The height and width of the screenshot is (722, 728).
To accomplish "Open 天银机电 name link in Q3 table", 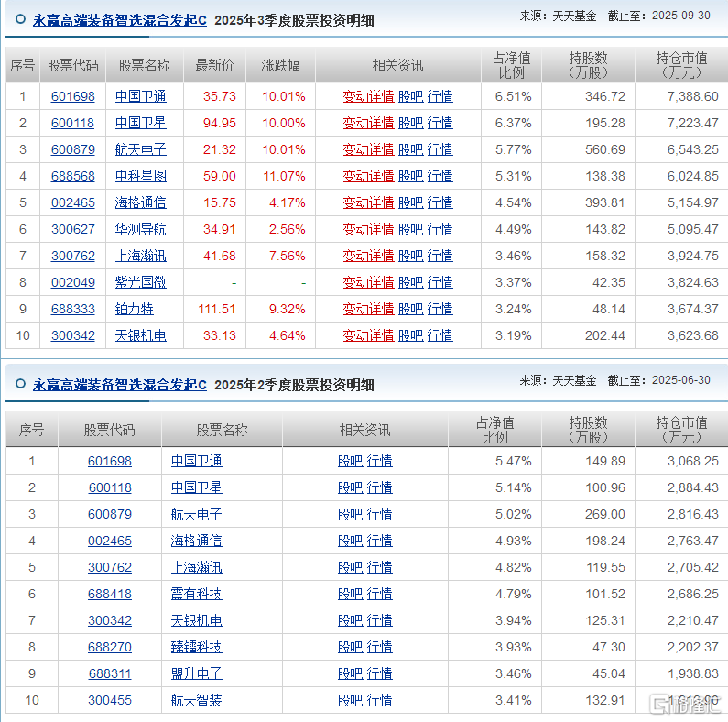I will pos(141,335).
